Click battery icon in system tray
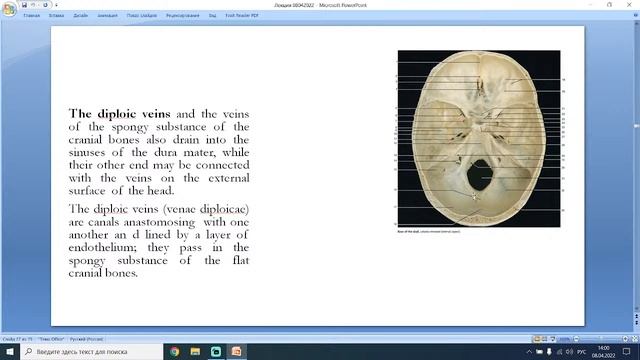The height and width of the screenshot is (360, 640). (539, 351)
